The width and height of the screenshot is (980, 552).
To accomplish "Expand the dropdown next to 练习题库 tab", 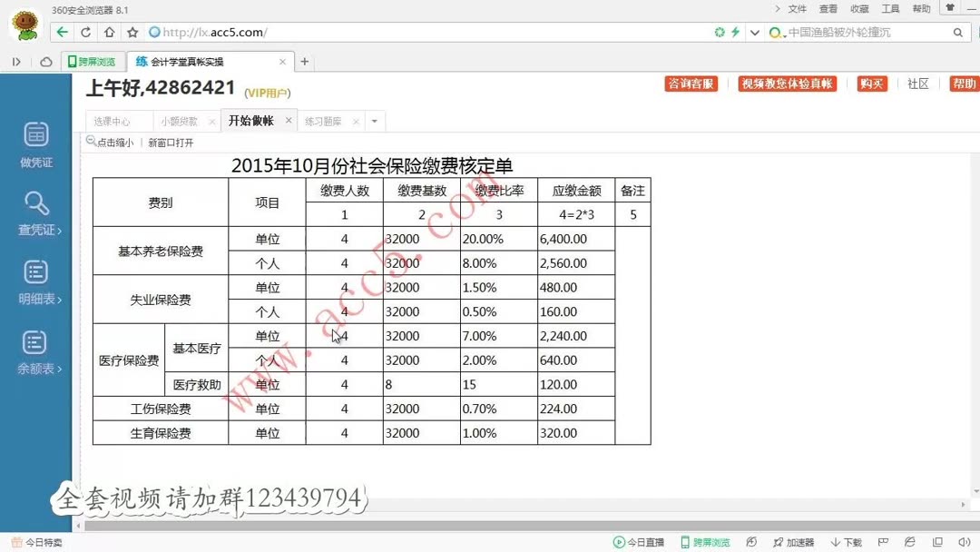I will [x=374, y=120].
